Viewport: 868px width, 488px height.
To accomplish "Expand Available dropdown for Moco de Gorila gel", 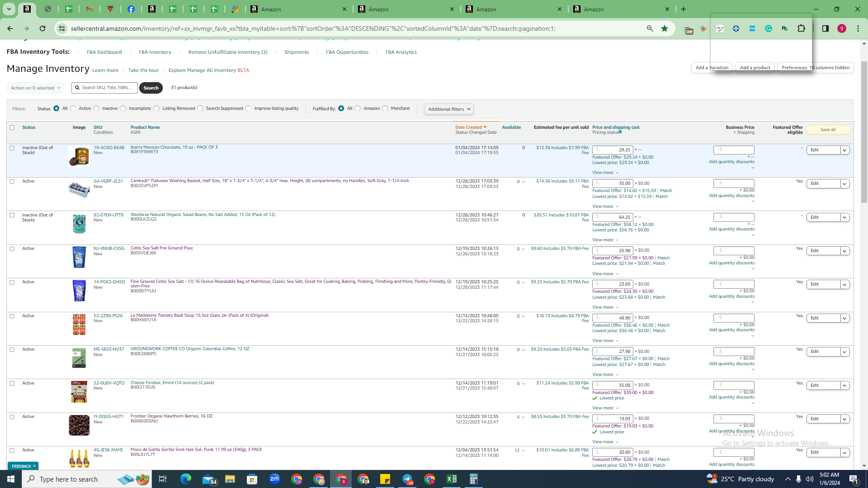I will [x=524, y=450].
